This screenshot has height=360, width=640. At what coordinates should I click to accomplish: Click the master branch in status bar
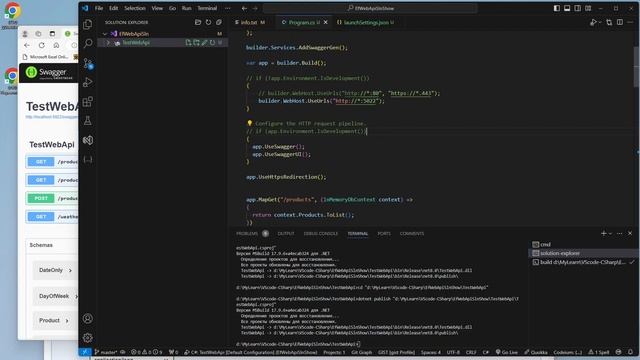pos(106,352)
